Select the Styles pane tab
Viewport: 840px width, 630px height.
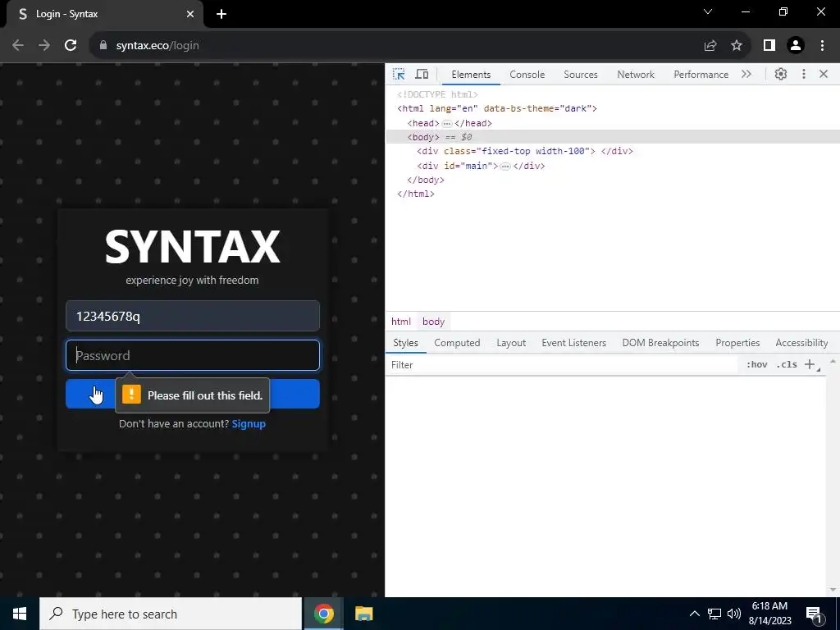click(x=405, y=343)
